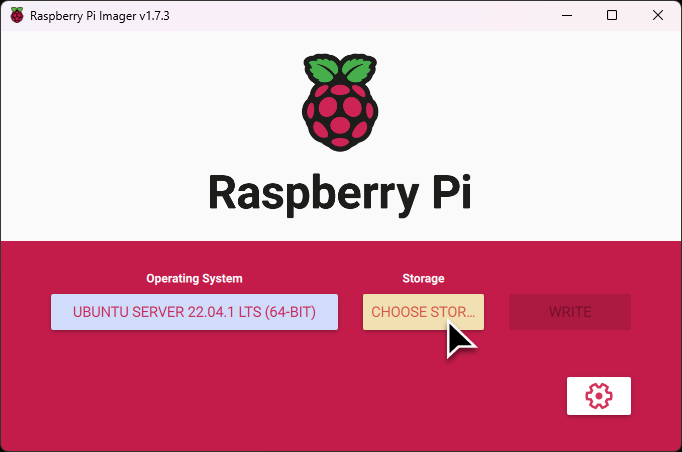The image size is (682, 452).
Task: Open the Ubuntu Server 22.04.1 LTS OS selector
Action: pyautogui.click(x=194, y=312)
